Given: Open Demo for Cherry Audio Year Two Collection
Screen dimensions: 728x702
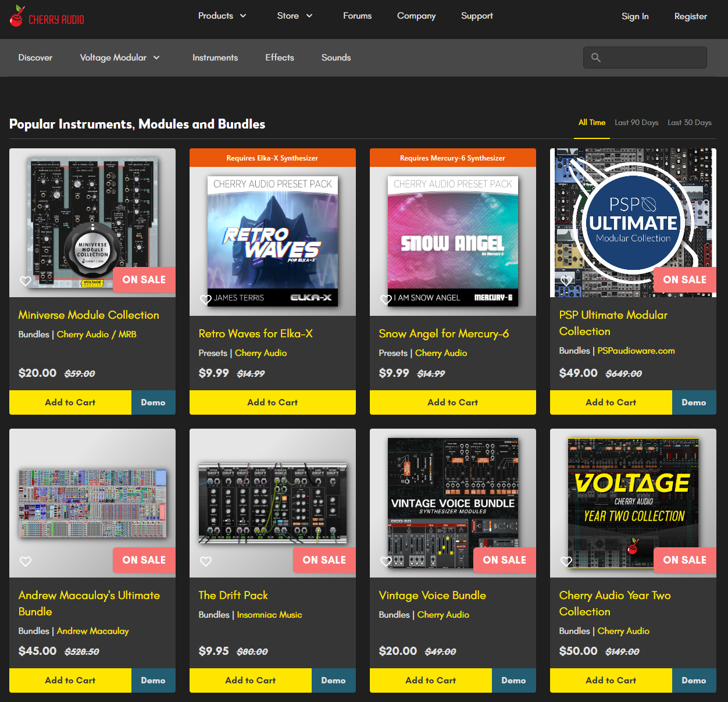Looking at the screenshot, I should 694,680.
